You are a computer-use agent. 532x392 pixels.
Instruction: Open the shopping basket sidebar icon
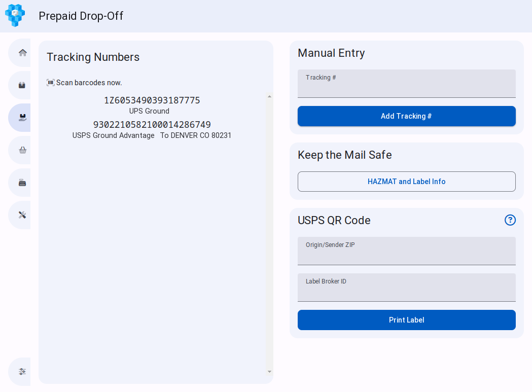click(22, 150)
